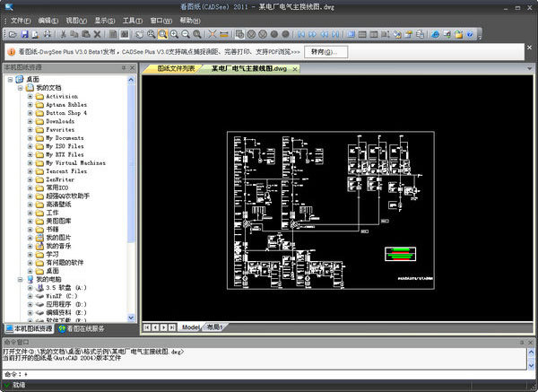Screen dimensions: 538x392
Task: Close the 命令窗口 command panel
Action: [x=529, y=342]
